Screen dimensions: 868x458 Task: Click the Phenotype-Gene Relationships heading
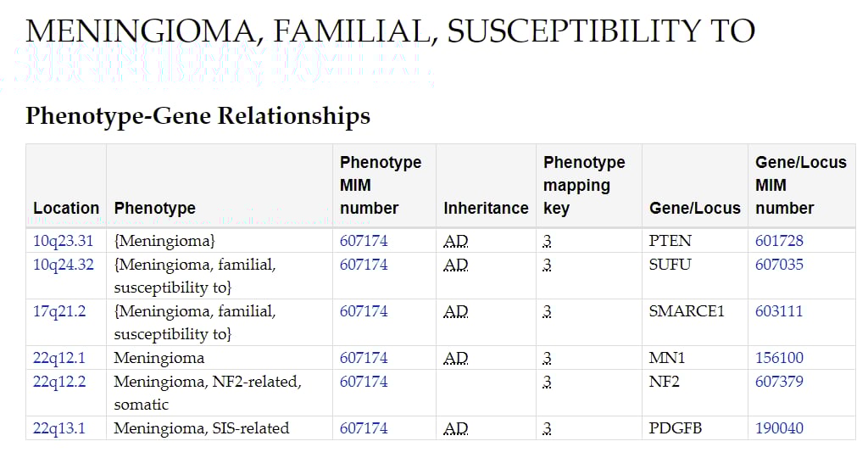pyautogui.click(x=198, y=115)
